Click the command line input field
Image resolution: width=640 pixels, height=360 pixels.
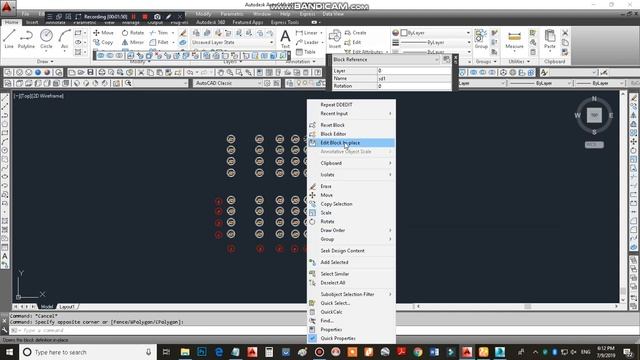[163, 330]
